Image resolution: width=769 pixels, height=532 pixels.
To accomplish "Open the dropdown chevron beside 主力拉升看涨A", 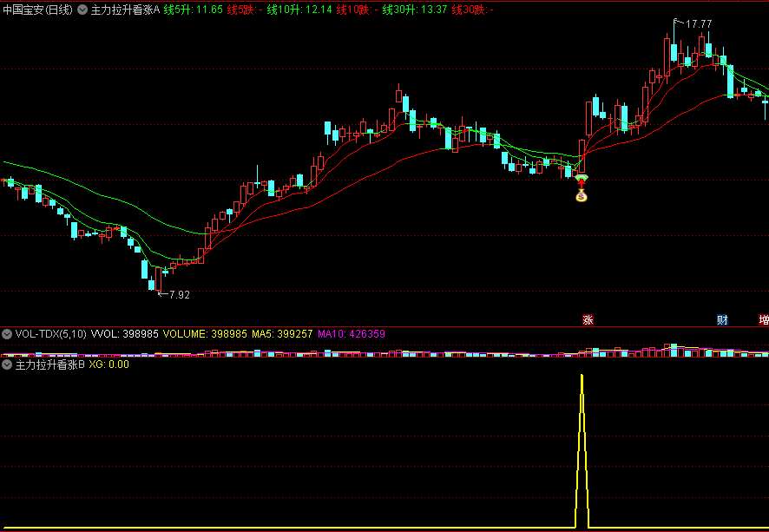I will [82, 10].
